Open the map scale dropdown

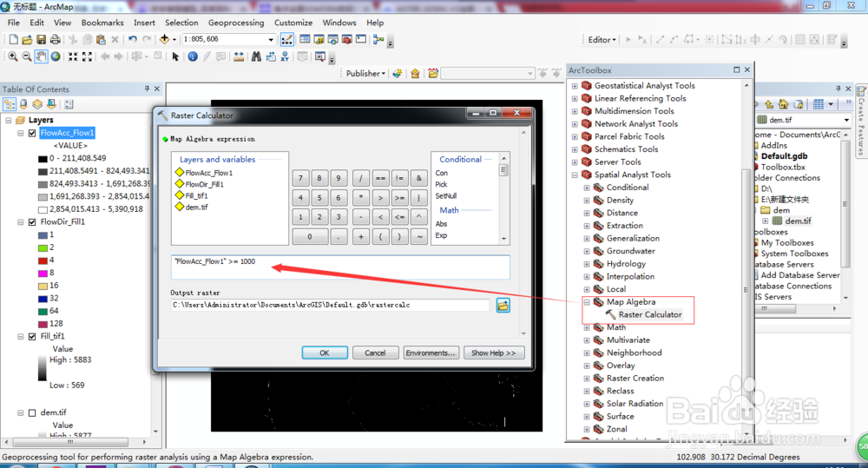click(271, 40)
